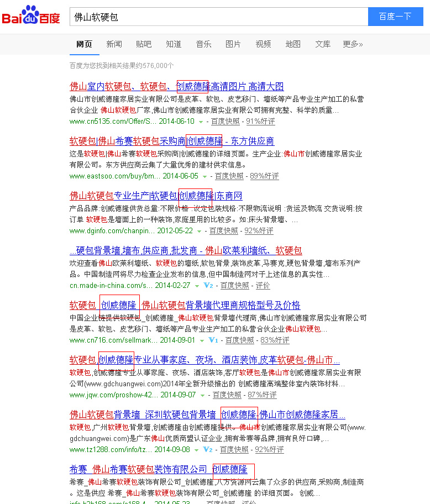
Task: Click the 83%好评 rating link
Action: click(x=275, y=340)
